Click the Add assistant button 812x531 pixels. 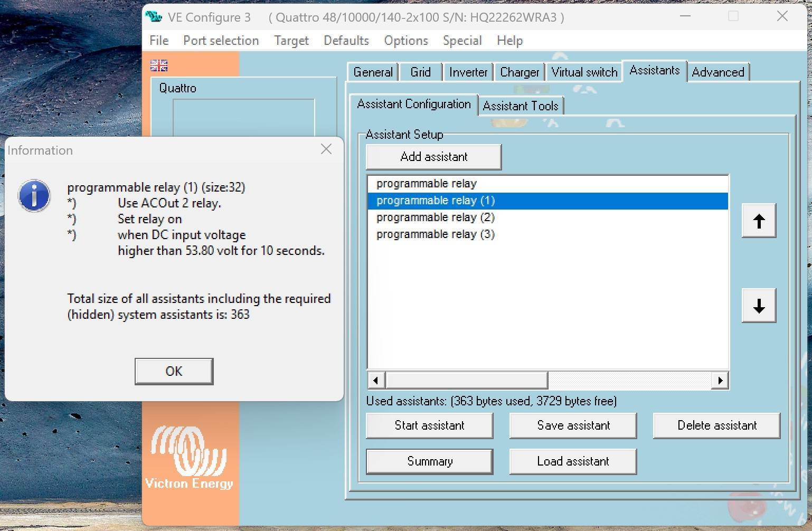[433, 157]
